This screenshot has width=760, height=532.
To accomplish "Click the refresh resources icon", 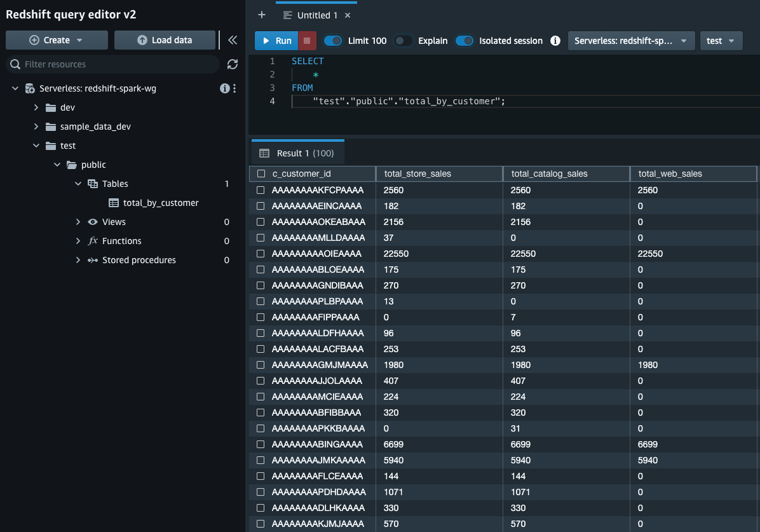I will pos(233,64).
